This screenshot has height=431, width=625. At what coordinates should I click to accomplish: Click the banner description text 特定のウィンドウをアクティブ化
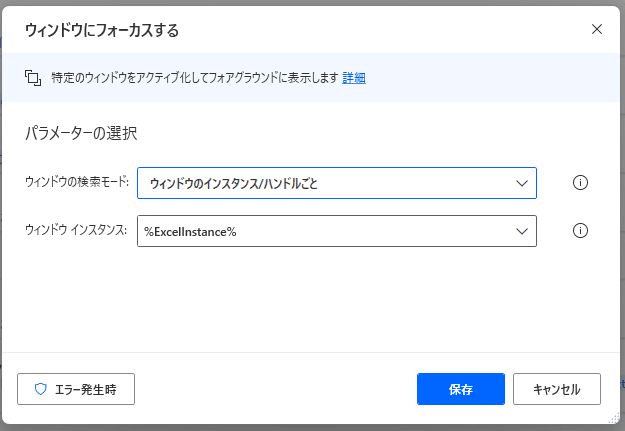(195, 78)
